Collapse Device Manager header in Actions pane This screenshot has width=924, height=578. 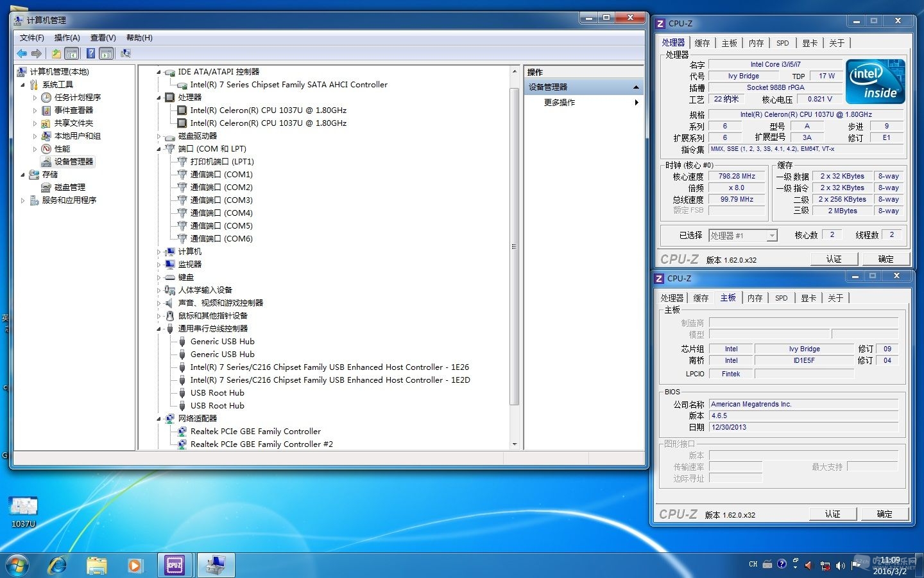[x=636, y=87]
